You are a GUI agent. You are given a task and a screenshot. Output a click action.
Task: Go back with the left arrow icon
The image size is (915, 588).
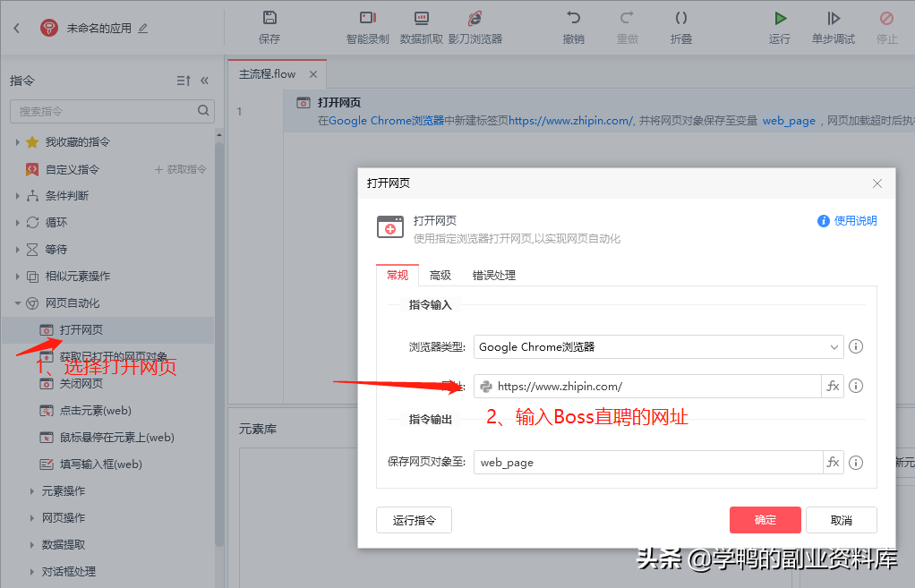tap(17, 28)
